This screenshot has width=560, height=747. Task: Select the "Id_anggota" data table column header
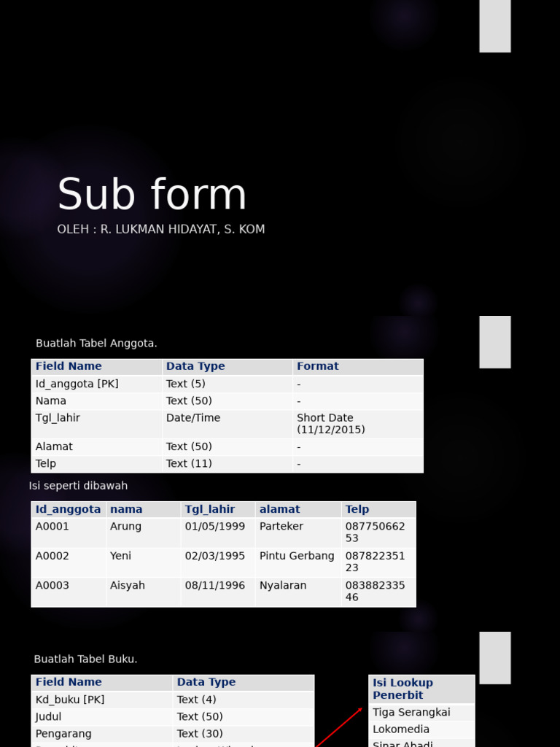click(x=68, y=509)
